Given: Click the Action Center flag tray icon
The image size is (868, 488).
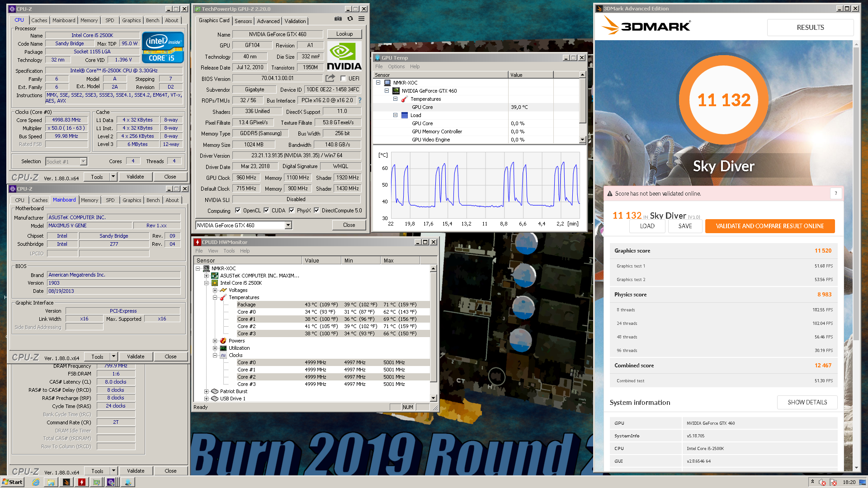Looking at the screenshot, I should 833,482.
